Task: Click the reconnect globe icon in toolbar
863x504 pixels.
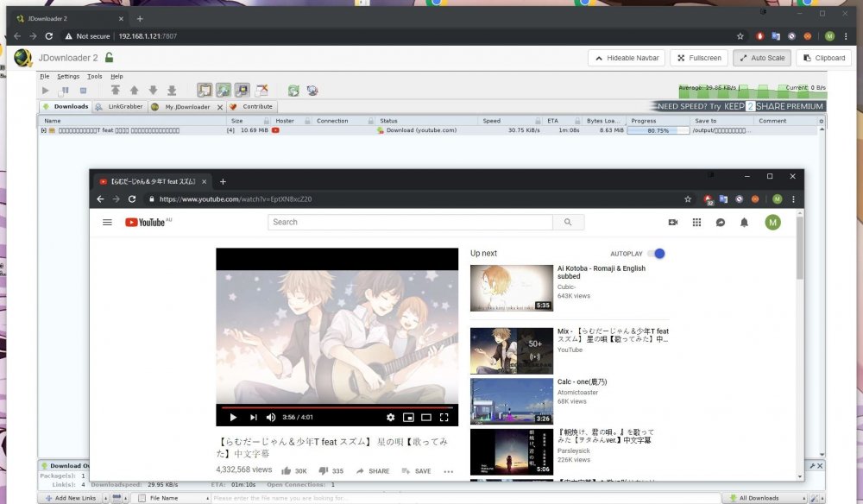Action: tap(312, 91)
